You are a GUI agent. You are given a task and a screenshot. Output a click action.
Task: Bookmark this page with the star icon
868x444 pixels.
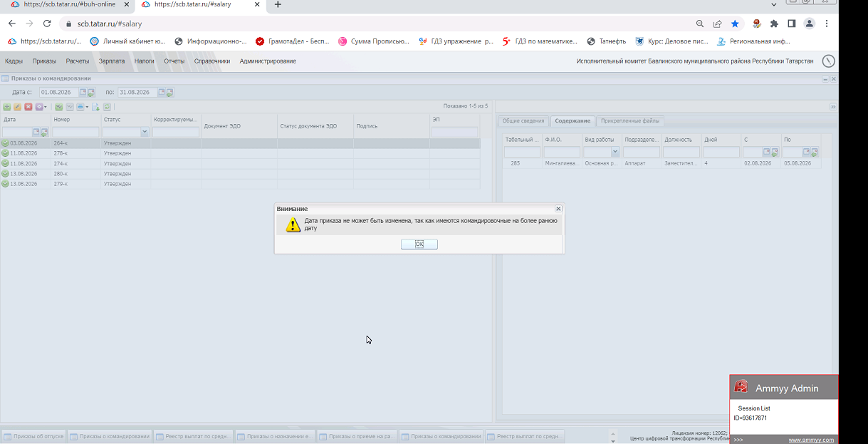[735, 24]
